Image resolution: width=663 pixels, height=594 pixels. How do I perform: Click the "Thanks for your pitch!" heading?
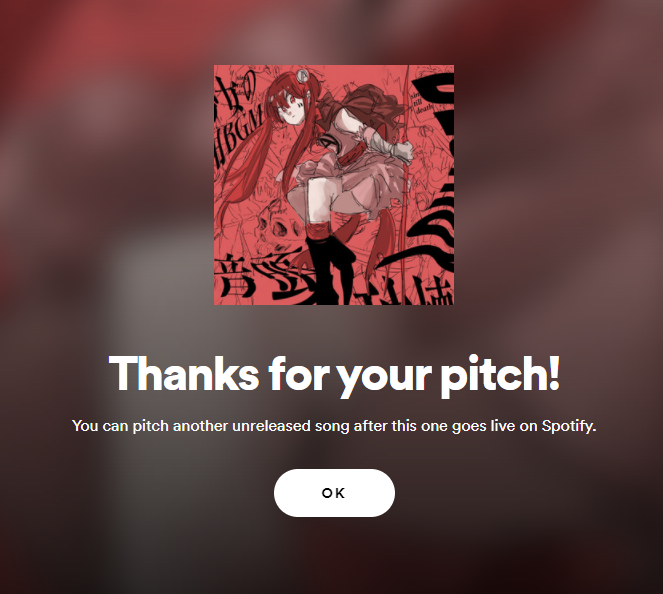click(x=334, y=375)
